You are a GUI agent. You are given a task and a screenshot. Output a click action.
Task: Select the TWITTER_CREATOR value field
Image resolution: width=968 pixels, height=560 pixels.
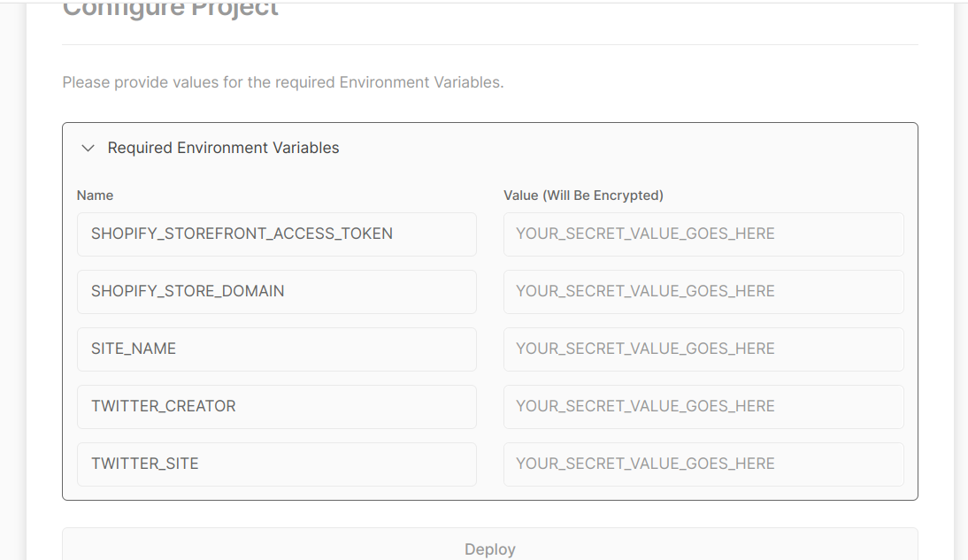703,406
